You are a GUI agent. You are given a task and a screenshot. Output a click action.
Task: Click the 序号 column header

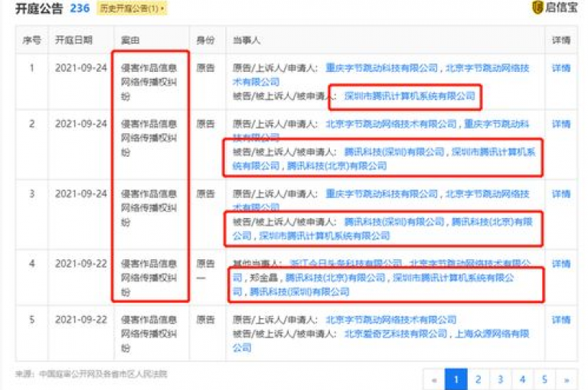pos(32,40)
